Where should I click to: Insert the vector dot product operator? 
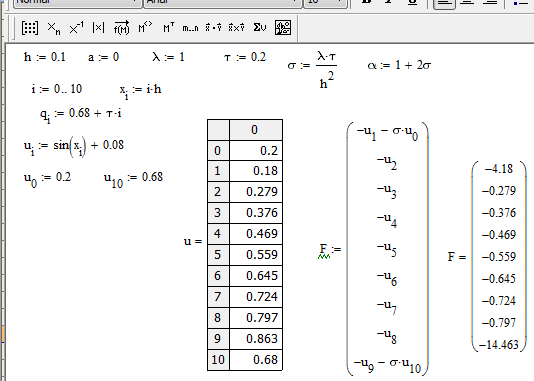[x=213, y=28]
